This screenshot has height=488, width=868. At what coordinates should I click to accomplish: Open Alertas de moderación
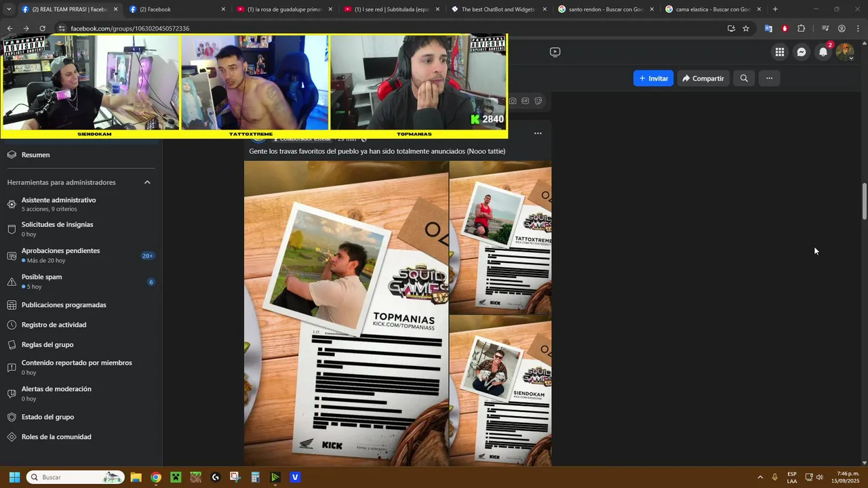pyautogui.click(x=80, y=393)
